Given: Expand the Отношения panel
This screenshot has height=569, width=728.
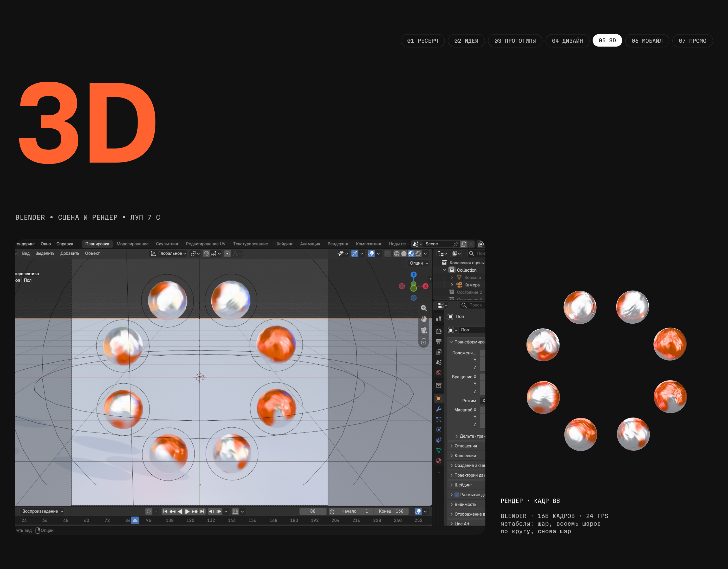Looking at the screenshot, I should pyautogui.click(x=466, y=446).
